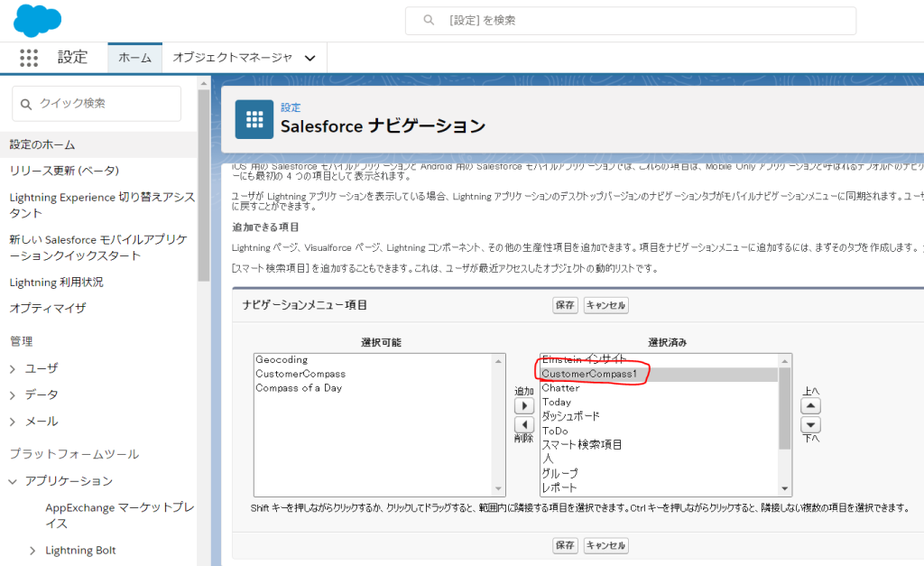The height and width of the screenshot is (566, 924).
Task: Select Today in 選択済み list
Action: click(x=556, y=402)
